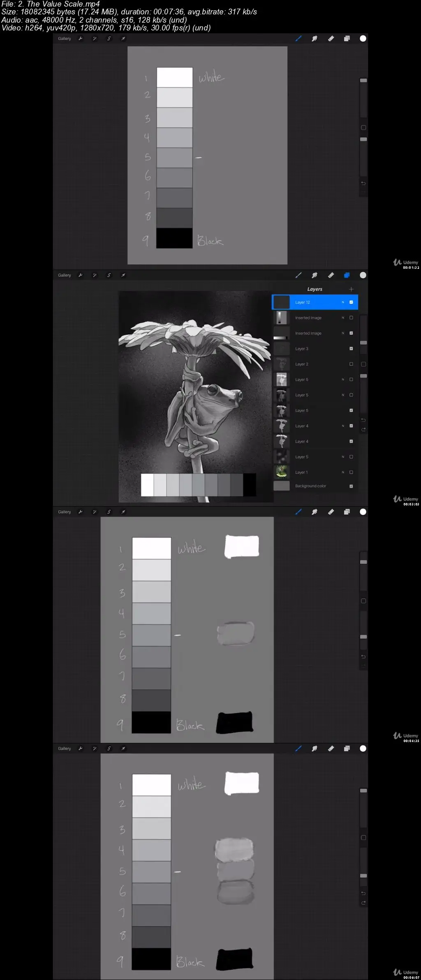The image size is (421, 980).
Task: Select the Eraser tool in the 00:03:03 frame
Action: point(331,275)
